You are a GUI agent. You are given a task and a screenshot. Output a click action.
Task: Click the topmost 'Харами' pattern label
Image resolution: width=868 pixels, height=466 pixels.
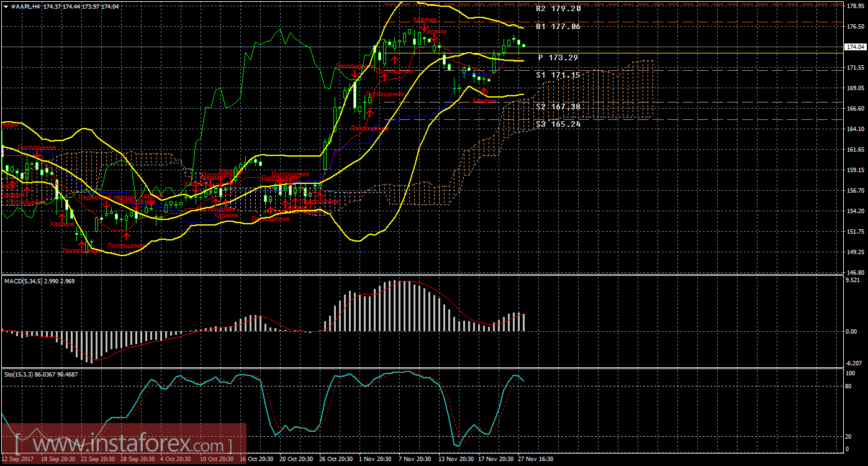pyautogui.click(x=424, y=20)
